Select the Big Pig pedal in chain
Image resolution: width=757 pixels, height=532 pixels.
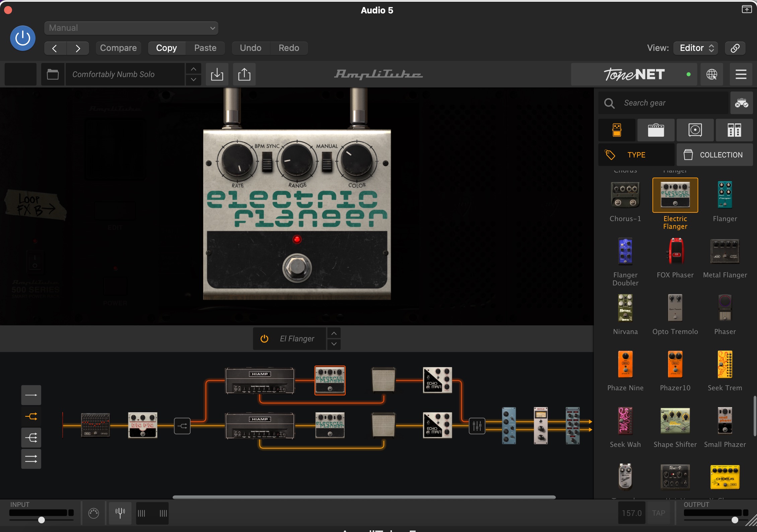[143, 425]
